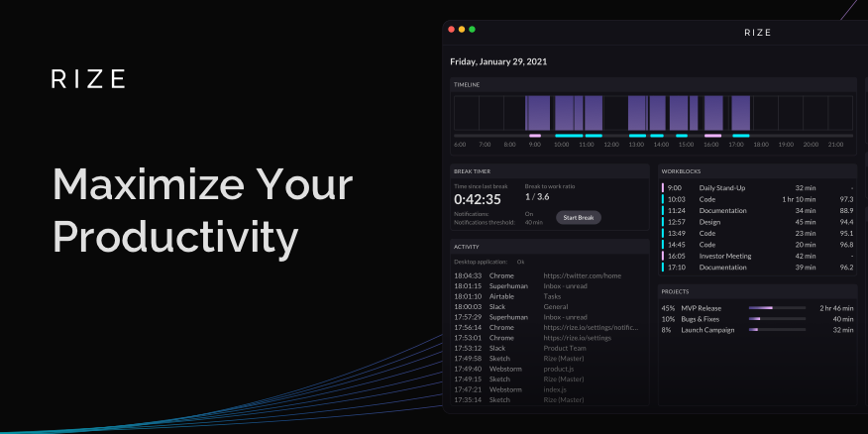Select the 13:49 Code workblock row

757,233
